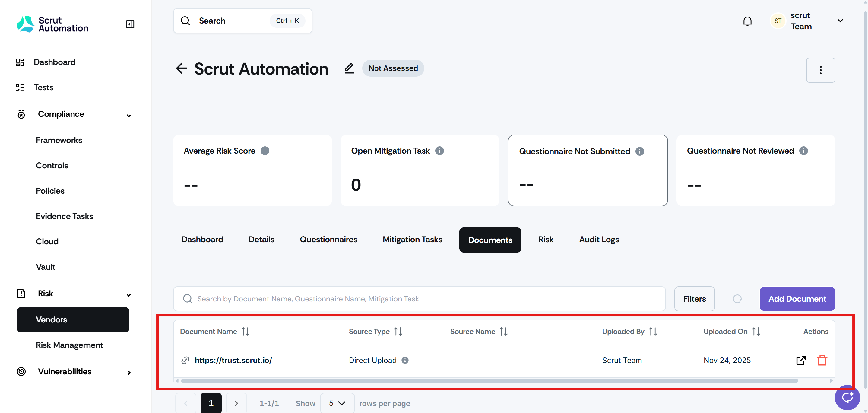Open document in new window icon

click(801, 360)
